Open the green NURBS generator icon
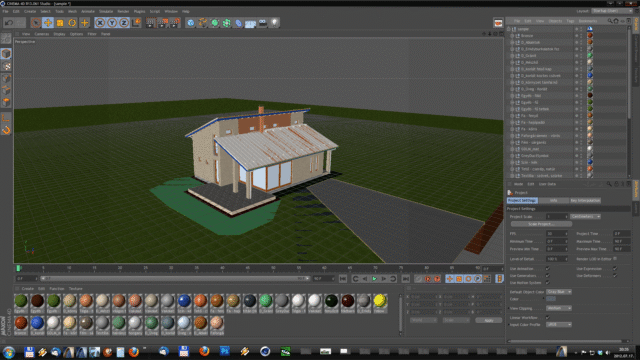 tap(215, 23)
